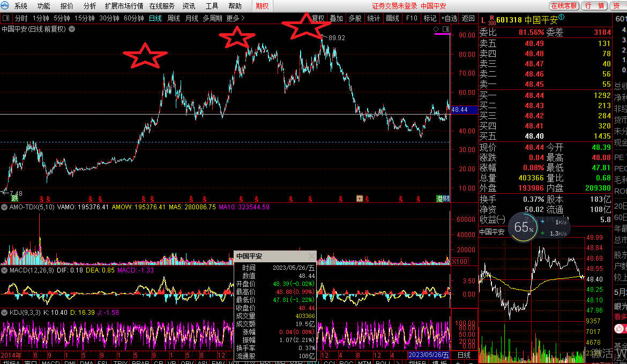Click the circled 1 icon beside 中国平安
Viewport: 627px width, 364px height.
[562, 17]
